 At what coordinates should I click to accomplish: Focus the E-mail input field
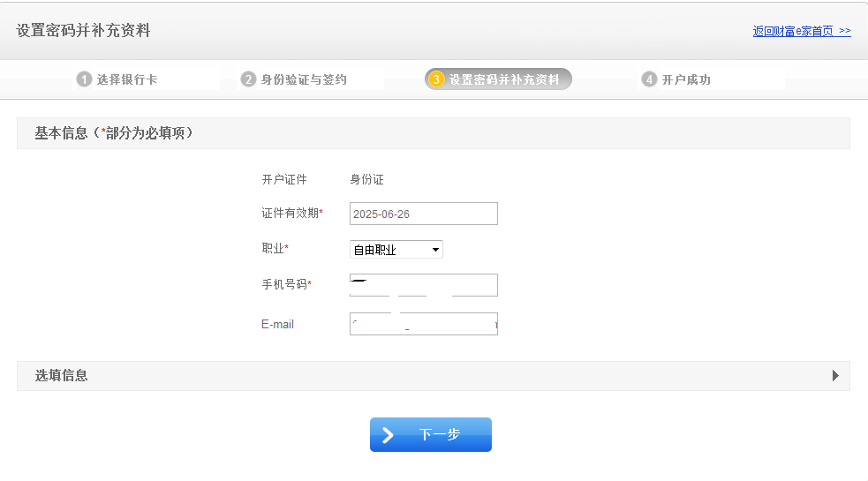coord(423,324)
